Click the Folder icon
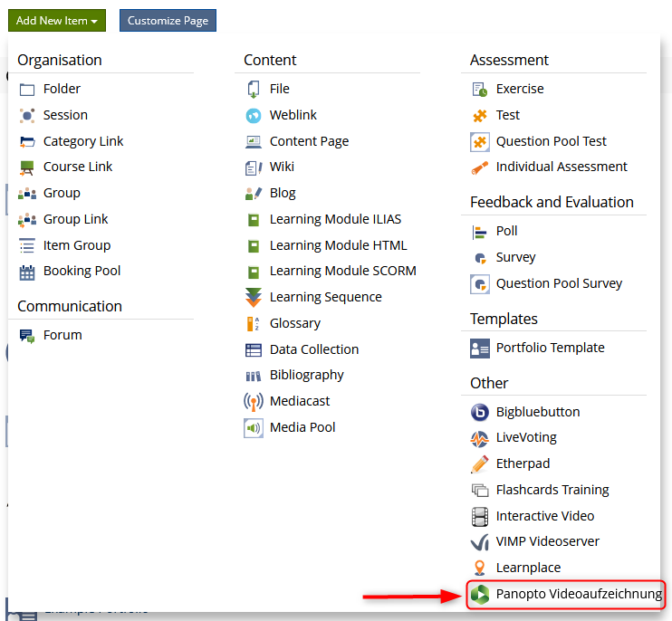672x621 pixels. [27, 89]
